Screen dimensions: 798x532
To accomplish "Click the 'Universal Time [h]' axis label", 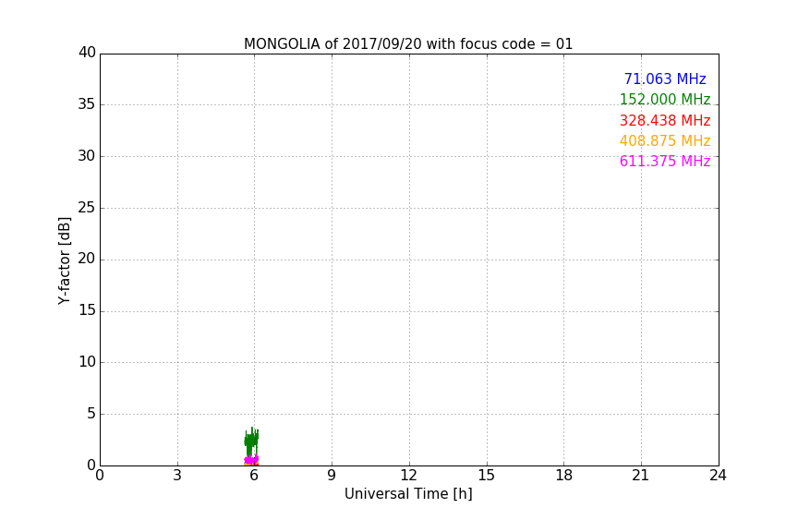I will point(408,494).
